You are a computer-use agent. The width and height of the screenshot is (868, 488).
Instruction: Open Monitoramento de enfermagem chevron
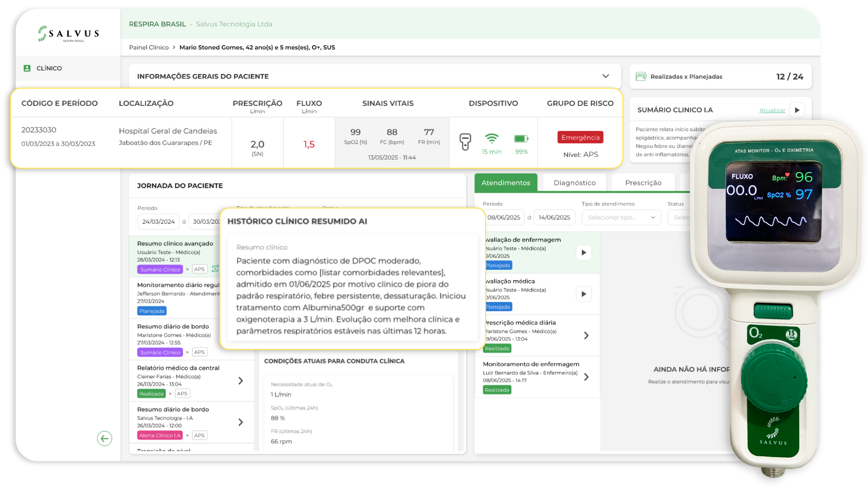point(586,377)
